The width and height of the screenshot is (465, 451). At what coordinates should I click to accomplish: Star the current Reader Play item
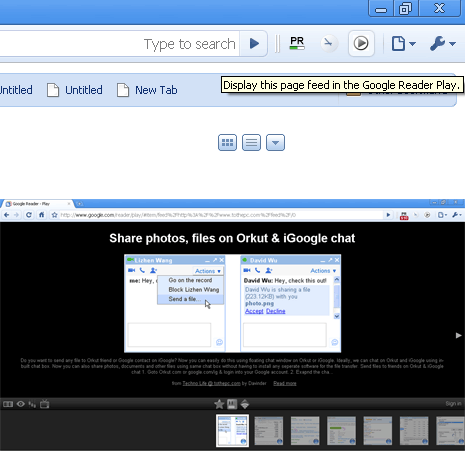(219, 404)
